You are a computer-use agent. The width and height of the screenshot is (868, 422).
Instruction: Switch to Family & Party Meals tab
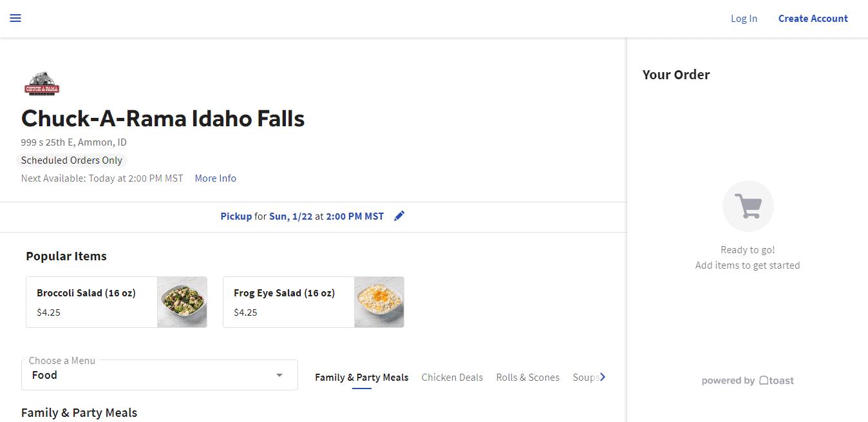(361, 378)
